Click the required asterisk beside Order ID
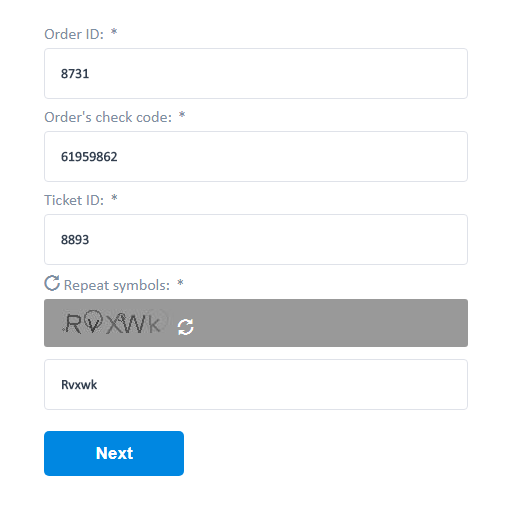Viewport: 507px width, 526px height. pos(114,32)
